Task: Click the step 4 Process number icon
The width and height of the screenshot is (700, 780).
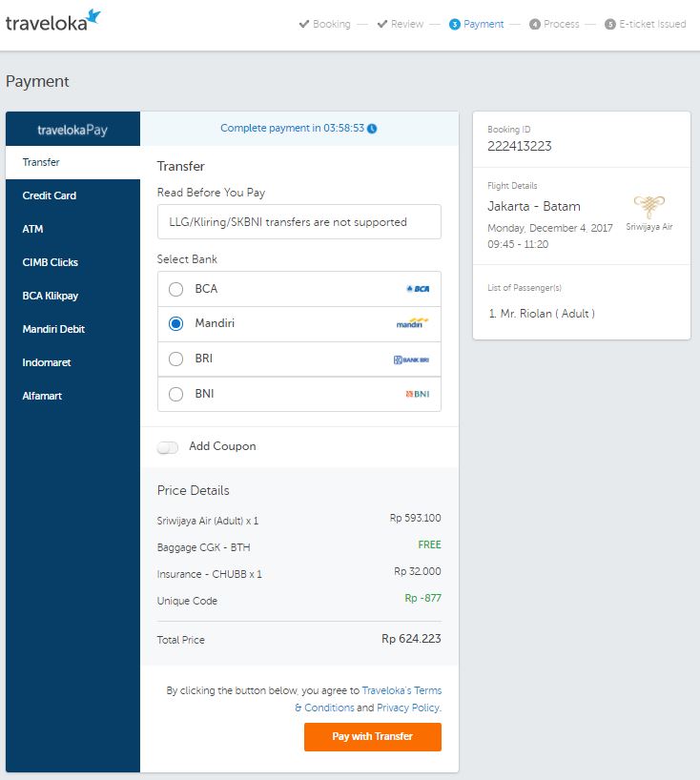Action: 535,25
